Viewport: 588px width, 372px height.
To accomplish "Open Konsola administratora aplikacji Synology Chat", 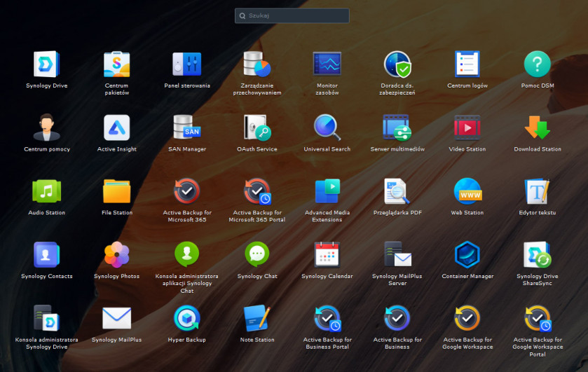I will [x=186, y=254].
